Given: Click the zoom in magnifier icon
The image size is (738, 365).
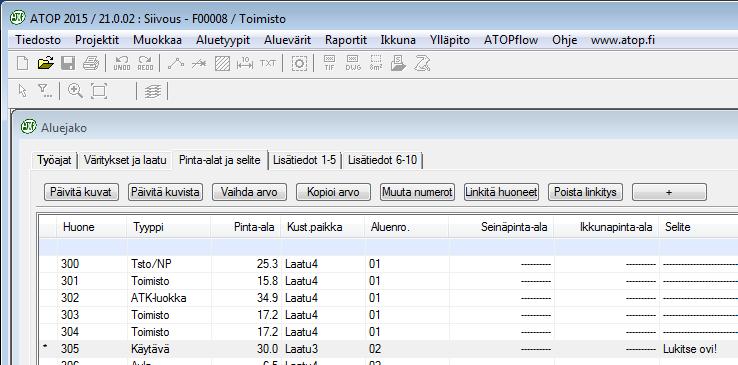Looking at the screenshot, I should tap(75, 90).
